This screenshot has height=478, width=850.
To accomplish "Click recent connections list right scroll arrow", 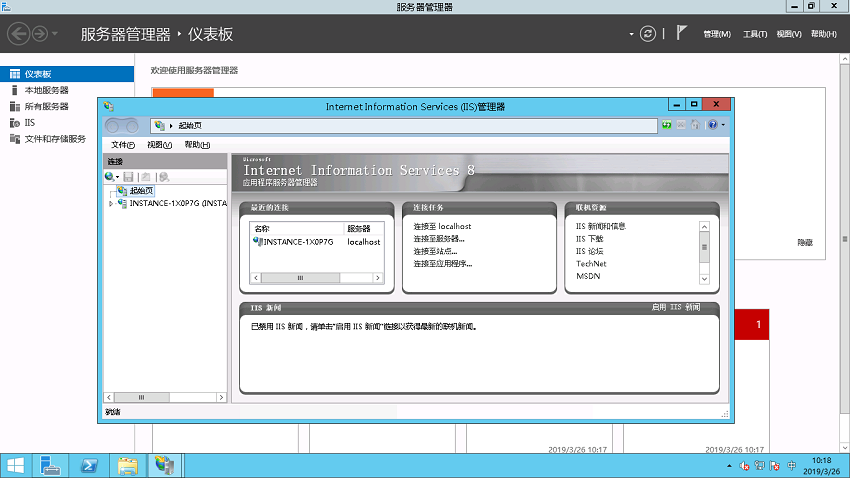I will point(378,277).
